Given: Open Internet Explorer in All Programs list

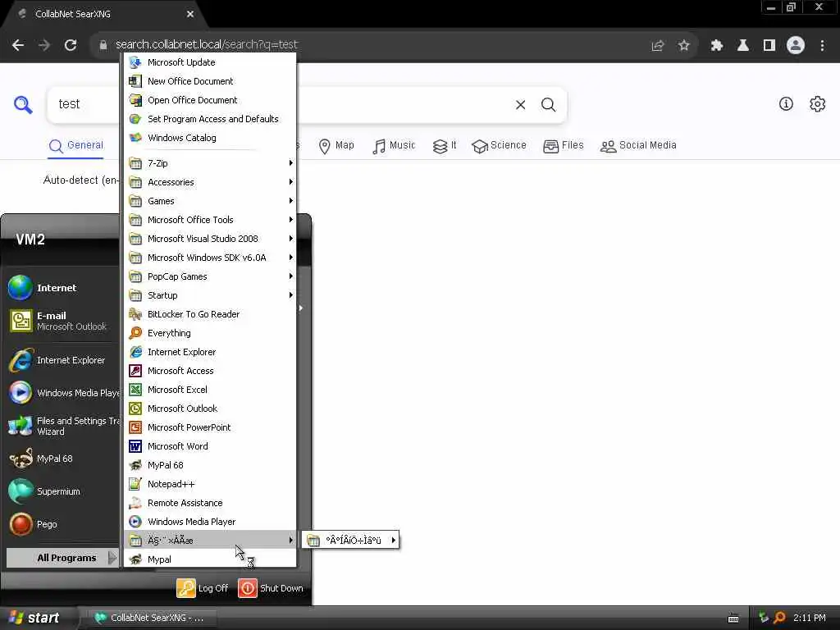Looking at the screenshot, I should point(210,351).
